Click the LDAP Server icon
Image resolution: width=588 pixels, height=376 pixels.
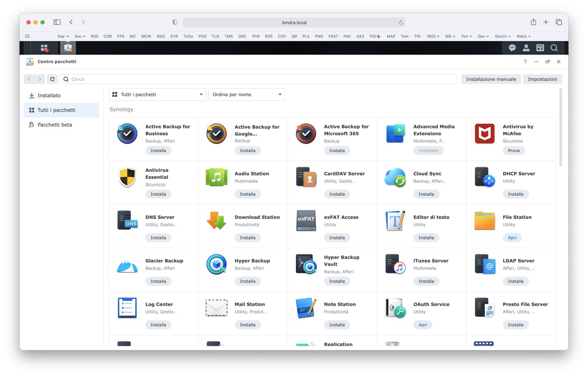485,264
